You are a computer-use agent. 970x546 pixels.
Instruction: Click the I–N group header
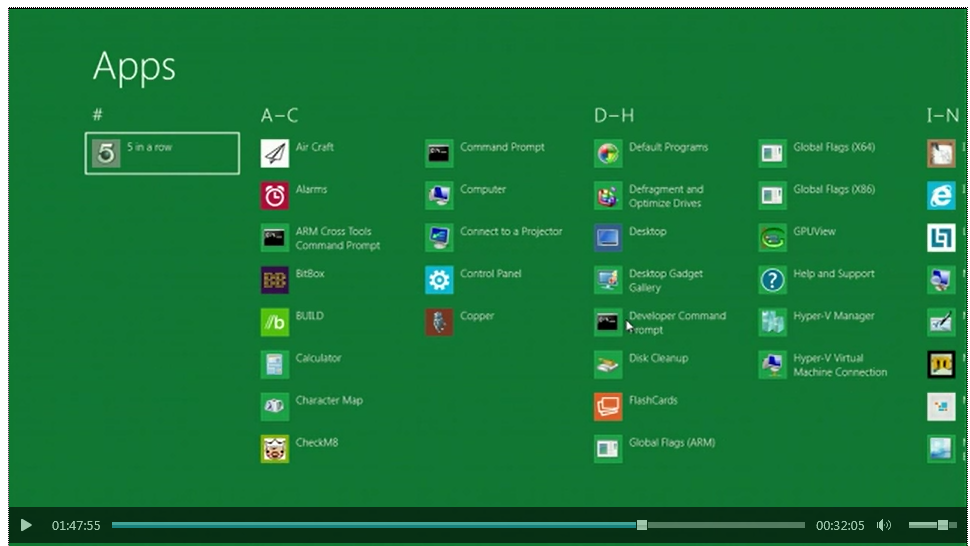[943, 116]
